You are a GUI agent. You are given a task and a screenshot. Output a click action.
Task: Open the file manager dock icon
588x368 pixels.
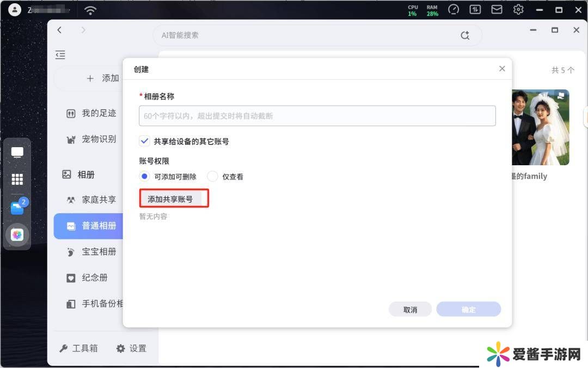click(x=17, y=208)
